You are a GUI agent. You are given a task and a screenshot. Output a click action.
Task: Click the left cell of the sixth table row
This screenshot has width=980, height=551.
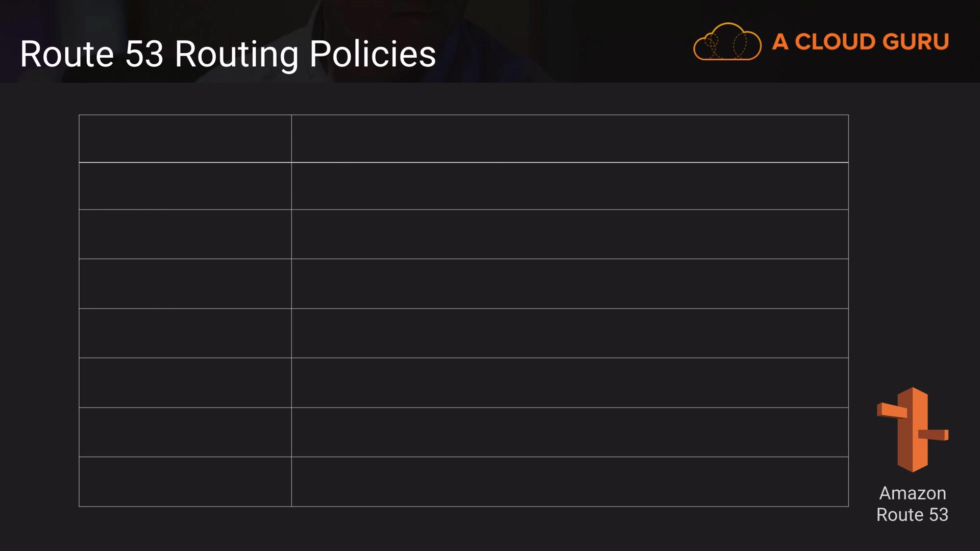[185, 383]
